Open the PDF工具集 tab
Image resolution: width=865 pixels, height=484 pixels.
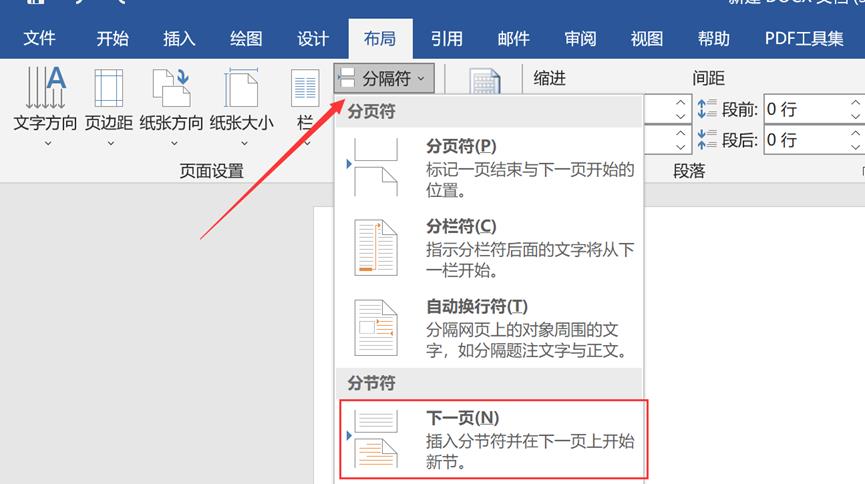[x=804, y=39]
